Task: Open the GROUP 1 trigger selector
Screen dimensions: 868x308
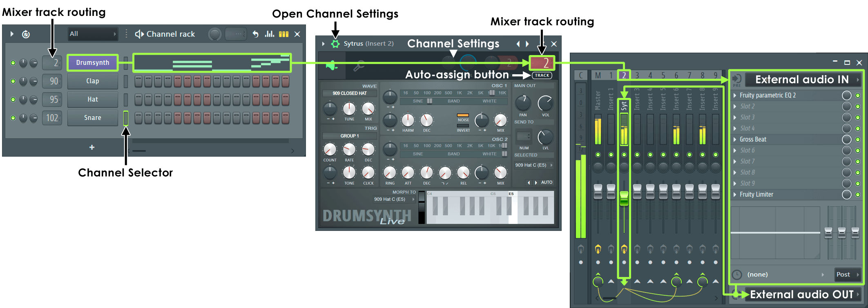Action: point(350,136)
